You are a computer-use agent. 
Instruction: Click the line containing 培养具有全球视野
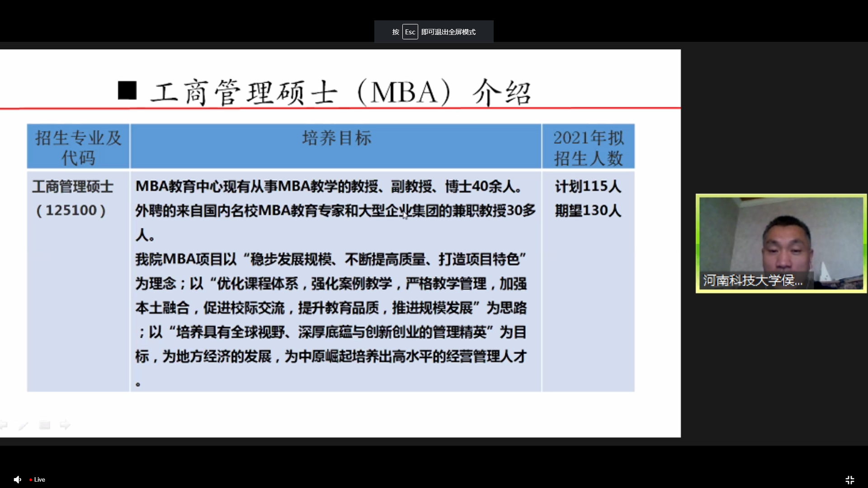click(x=332, y=332)
